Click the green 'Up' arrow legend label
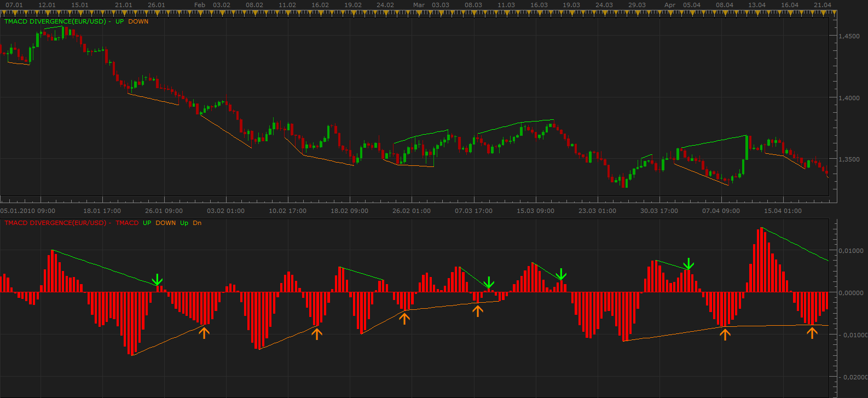This screenshot has height=398, width=868. click(x=184, y=223)
